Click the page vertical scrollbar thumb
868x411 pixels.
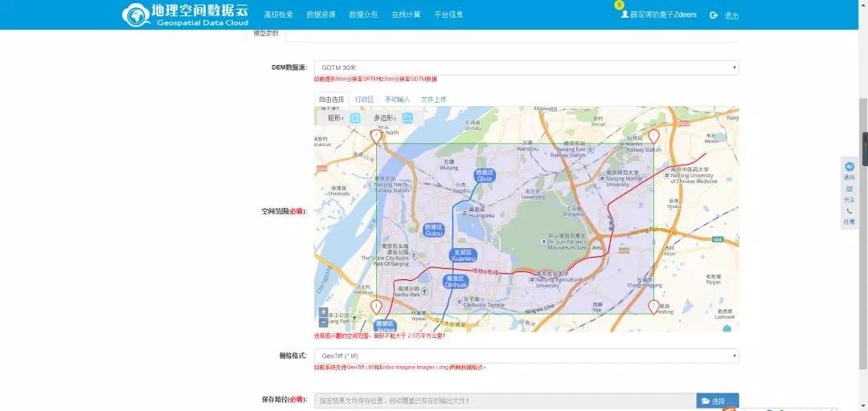[x=863, y=234]
